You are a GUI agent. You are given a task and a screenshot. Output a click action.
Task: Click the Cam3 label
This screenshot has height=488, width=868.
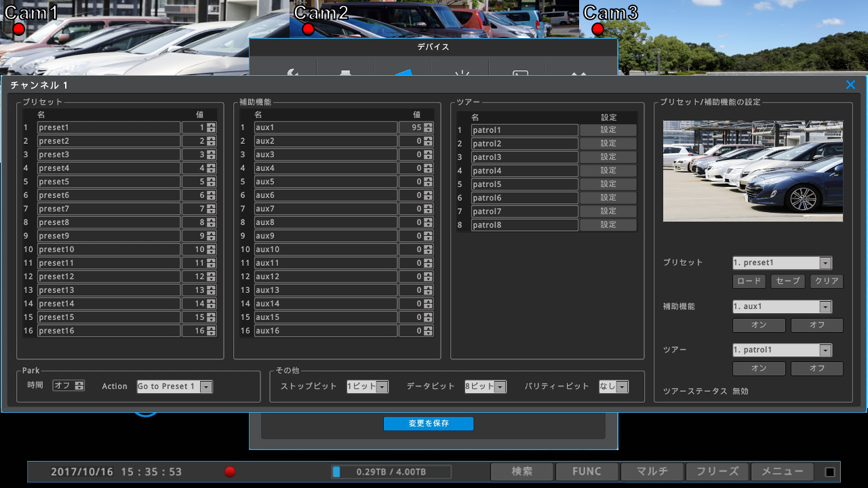point(610,12)
